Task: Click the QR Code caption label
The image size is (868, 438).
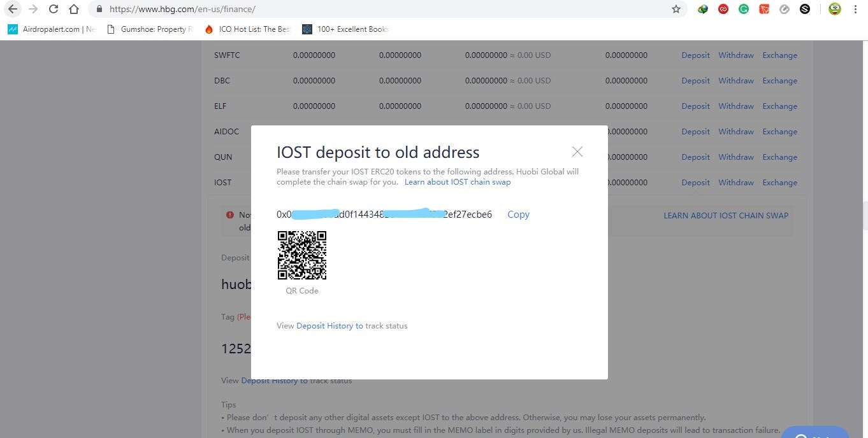Action: (x=302, y=291)
